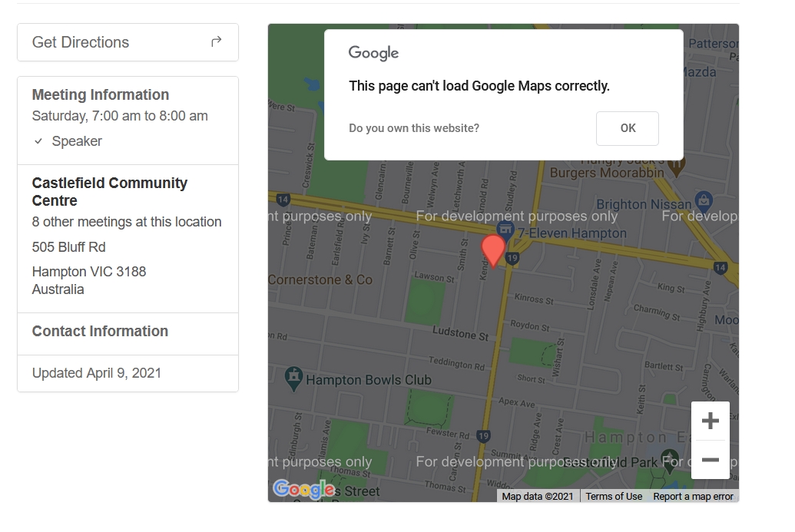
Task: Zoom in on the map with plus
Action: [711, 421]
